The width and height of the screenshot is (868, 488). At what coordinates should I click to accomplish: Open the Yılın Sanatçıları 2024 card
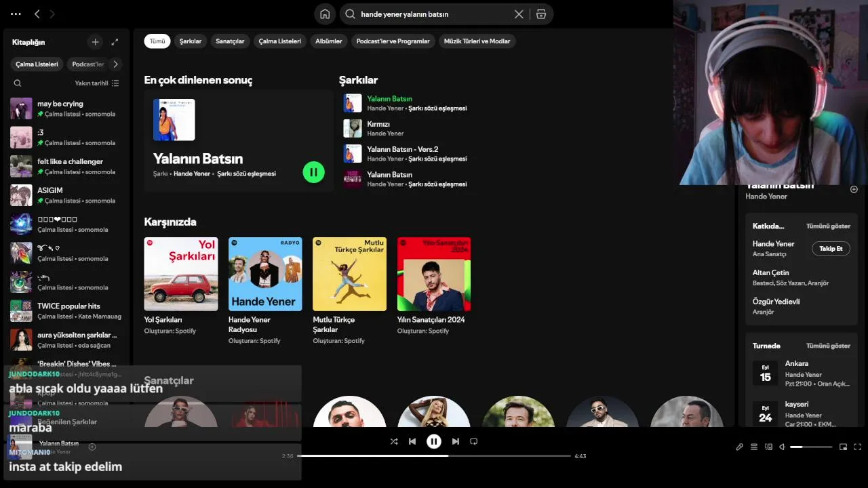pos(434,285)
